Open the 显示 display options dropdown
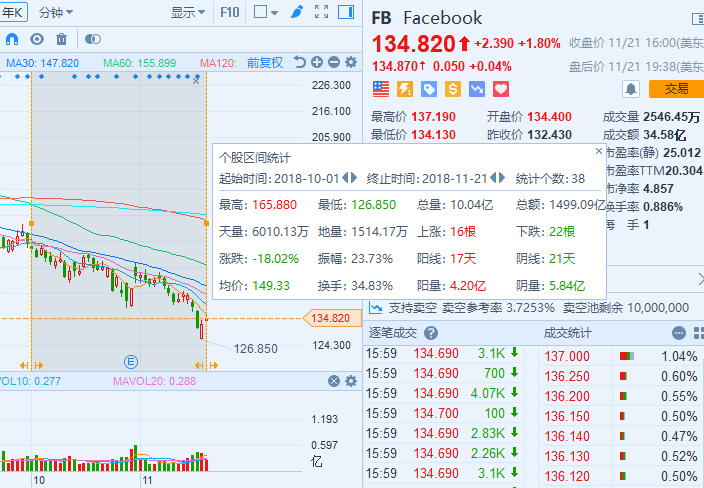Image resolution: width=704 pixels, height=488 pixels. pyautogui.click(x=187, y=13)
